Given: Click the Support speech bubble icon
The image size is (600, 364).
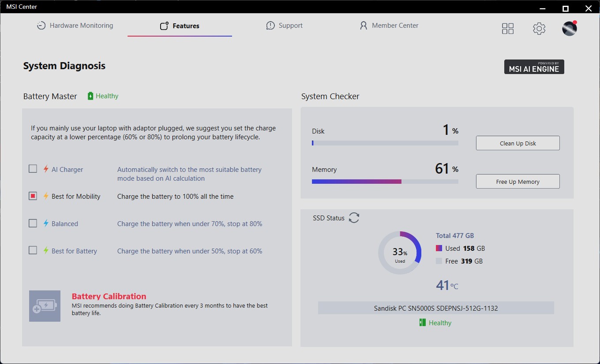Looking at the screenshot, I should click(x=270, y=26).
